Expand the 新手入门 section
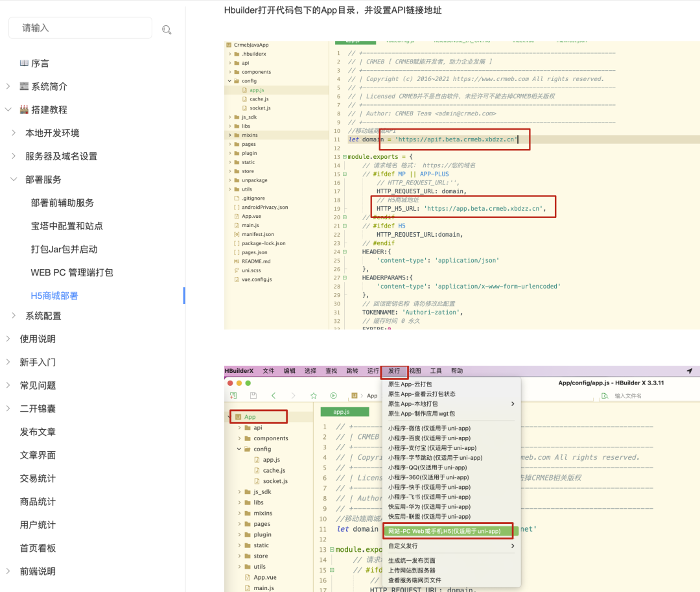 tap(8, 362)
